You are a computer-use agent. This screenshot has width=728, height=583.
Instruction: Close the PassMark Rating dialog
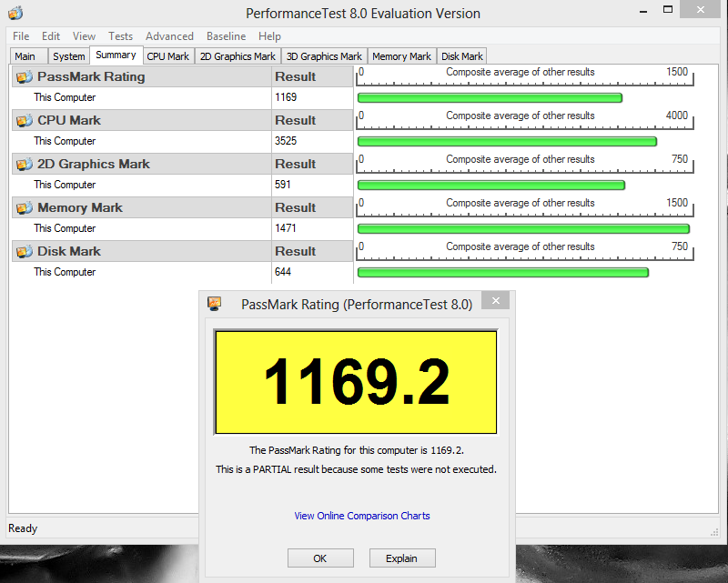[x=495, y=301]
